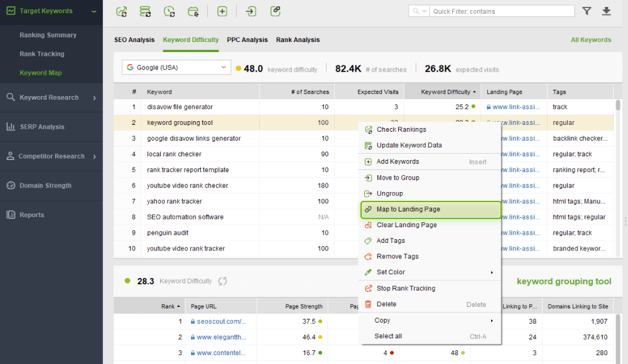Click the Add Keywords plus toolbar icon
This screenshot has width=628, height=364.
coord(222,11)
